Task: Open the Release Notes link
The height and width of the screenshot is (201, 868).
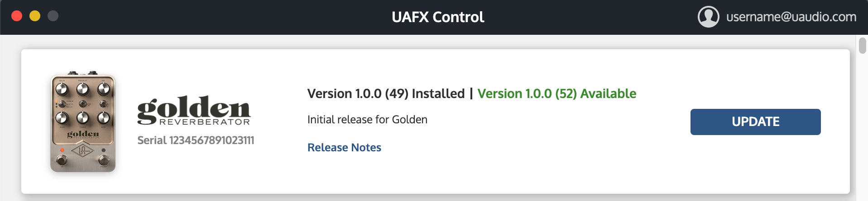Action: click(344, 147)
